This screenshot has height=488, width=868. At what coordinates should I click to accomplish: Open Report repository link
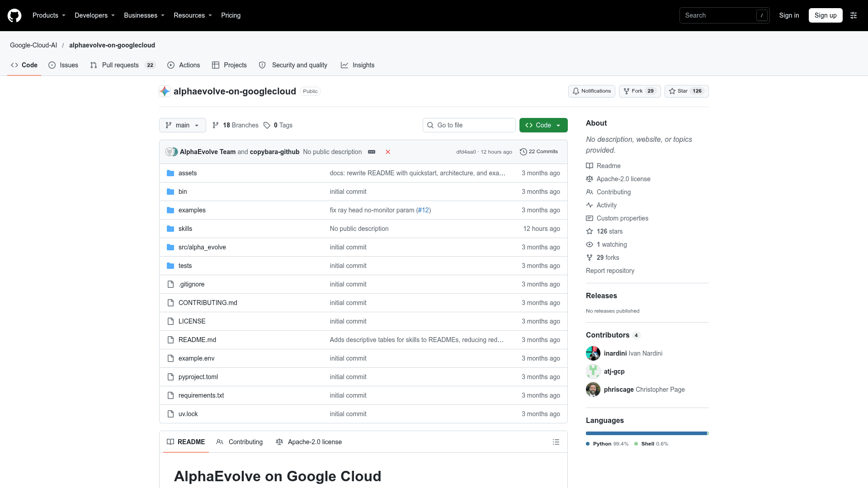(610, 271)
